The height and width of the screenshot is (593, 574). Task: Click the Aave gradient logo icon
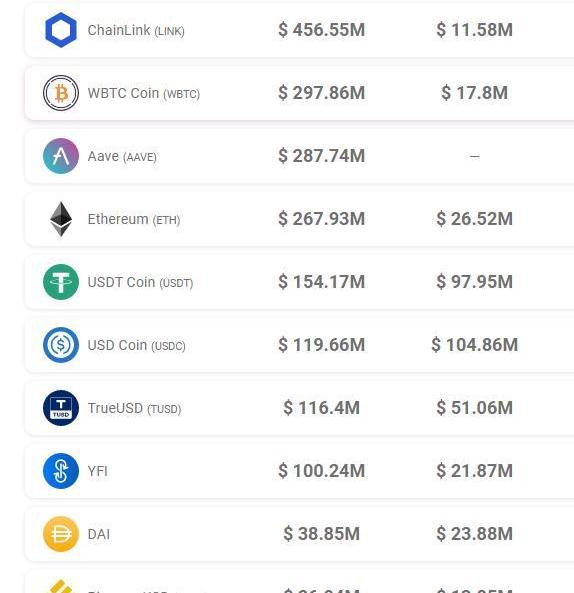pos(61,156)
